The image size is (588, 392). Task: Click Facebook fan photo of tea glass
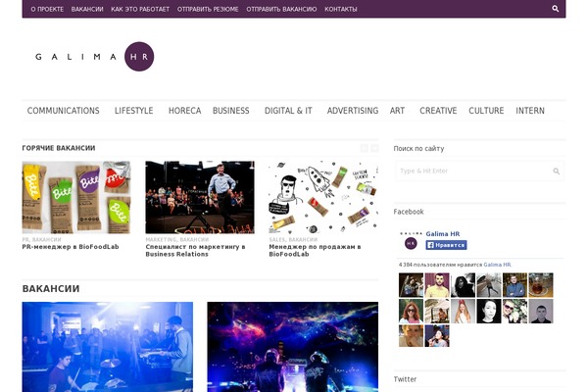(x=541, y=285)
